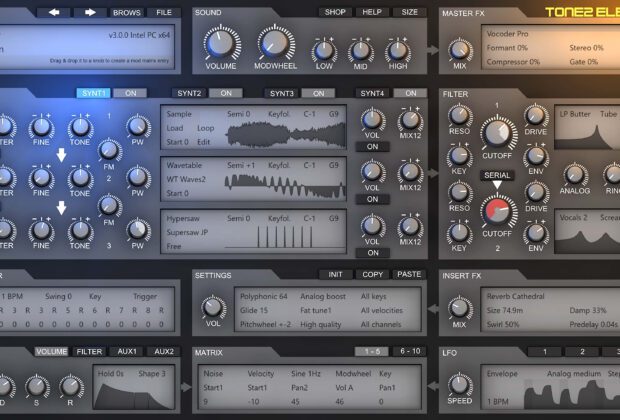620x420 pixels.
Task: Toggle ON button under Wavetable oscillator VOL
Action: tap(372, 199)
